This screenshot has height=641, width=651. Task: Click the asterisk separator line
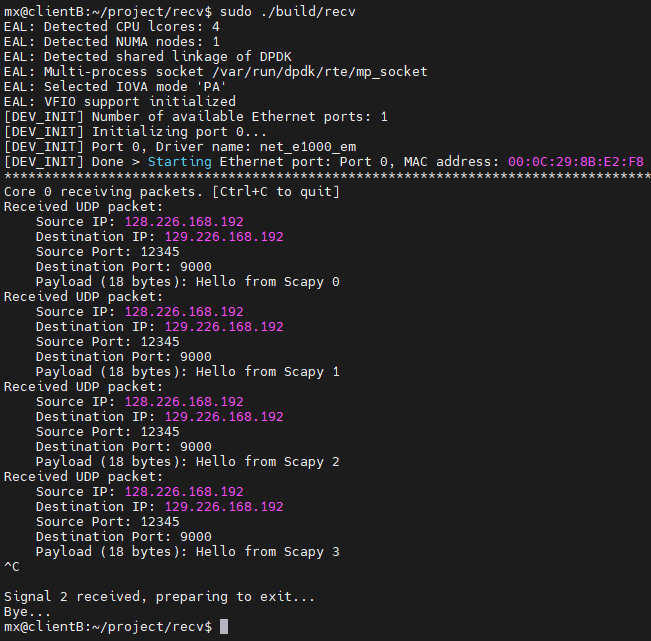tap(327, 177)
